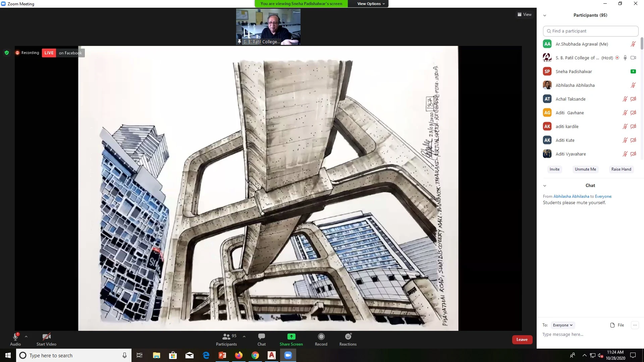Click the taskbar clock showing 11:24 AM

tap(615, 355)
